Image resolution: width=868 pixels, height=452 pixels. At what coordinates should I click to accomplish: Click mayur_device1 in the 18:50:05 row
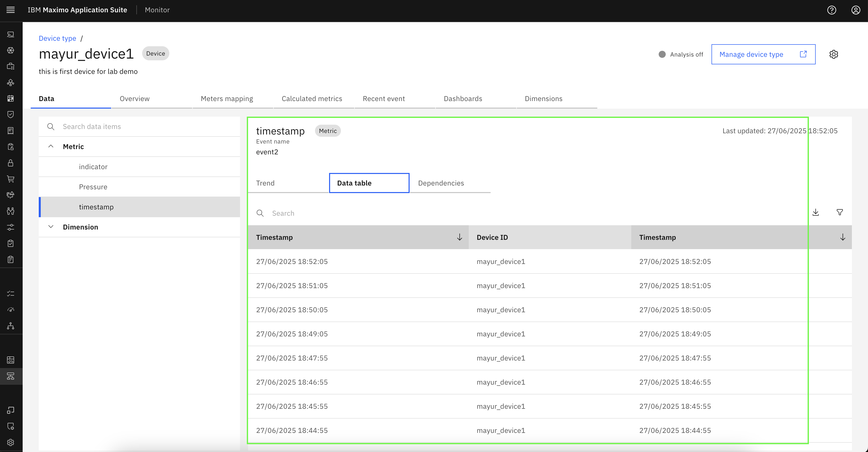pyautogui.click(x=501, y=310)
